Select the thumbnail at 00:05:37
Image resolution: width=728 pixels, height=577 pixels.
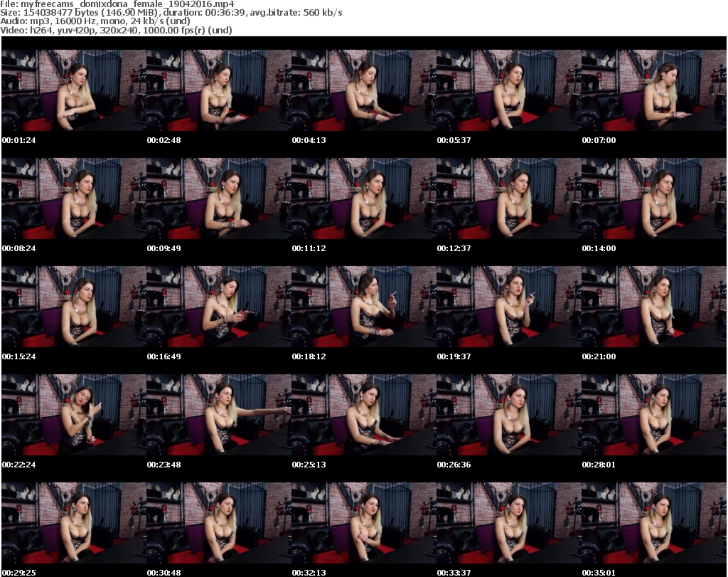509,90
